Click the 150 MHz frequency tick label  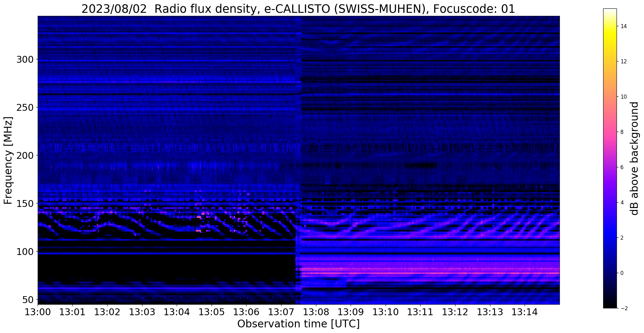[25, 203]
